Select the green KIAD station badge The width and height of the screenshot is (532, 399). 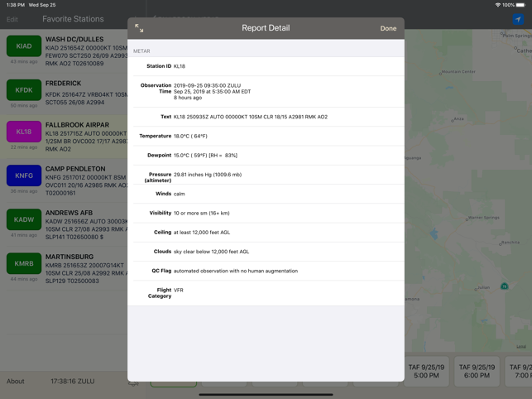[x=24, y=46]
